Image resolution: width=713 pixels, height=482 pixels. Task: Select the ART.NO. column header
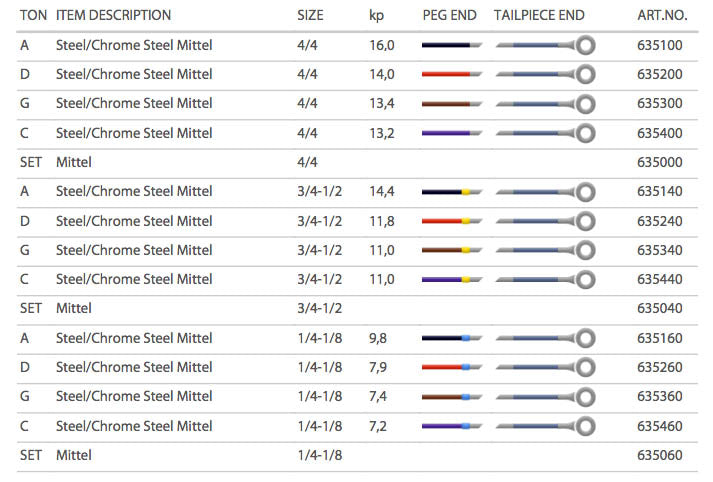[x=661, y=16]
